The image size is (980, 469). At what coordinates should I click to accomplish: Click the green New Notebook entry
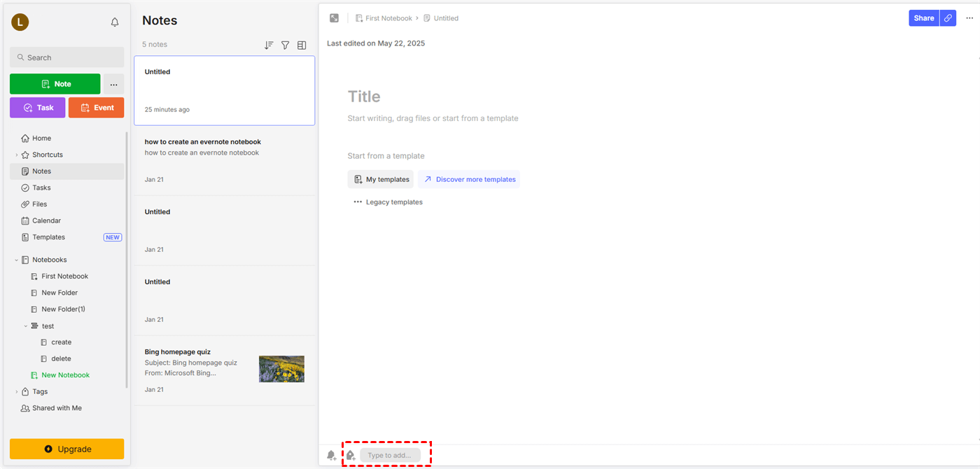pyautogui.click(x=66, y=375)
